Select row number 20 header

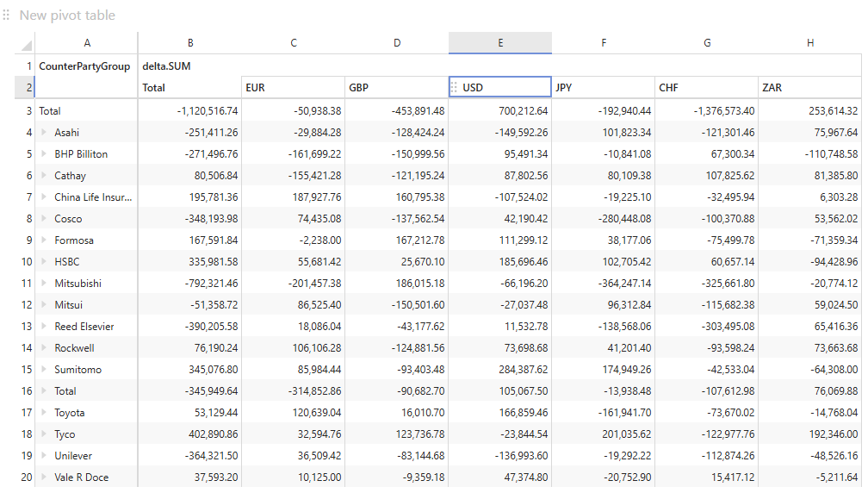click(25, 477)
